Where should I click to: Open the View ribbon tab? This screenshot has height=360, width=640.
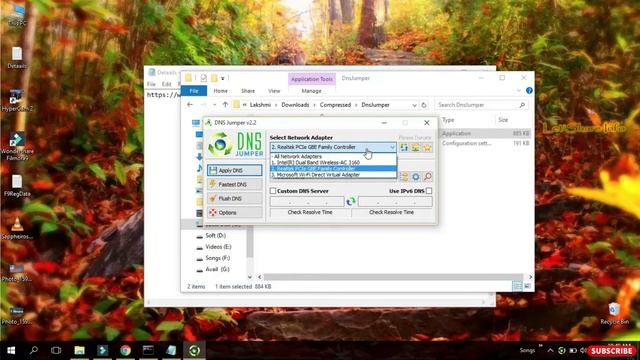(x=274, y=91)
